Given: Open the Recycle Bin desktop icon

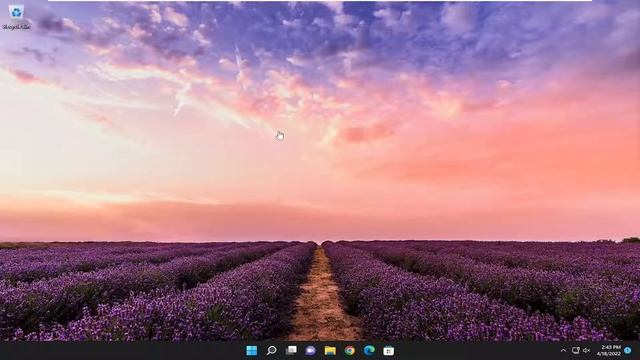Looking at the screenshot, I should [16, 17].
